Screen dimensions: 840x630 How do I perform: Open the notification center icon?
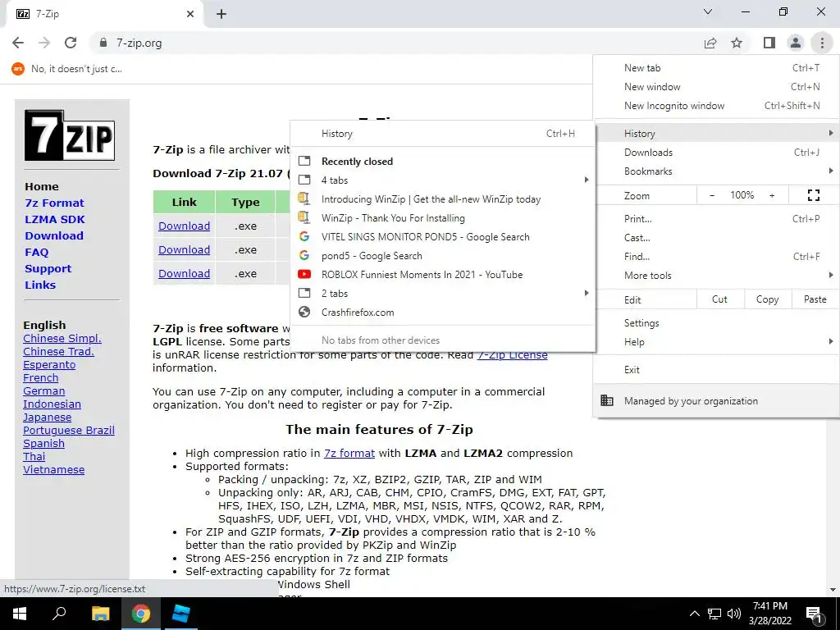click(814, 614)
